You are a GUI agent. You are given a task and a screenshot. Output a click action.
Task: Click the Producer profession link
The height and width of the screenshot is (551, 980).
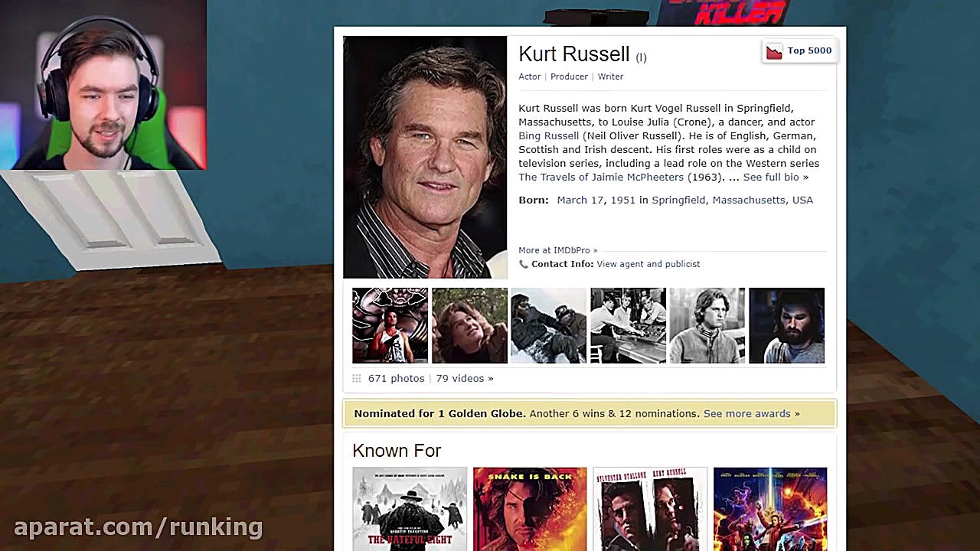[x=569, y=77]
